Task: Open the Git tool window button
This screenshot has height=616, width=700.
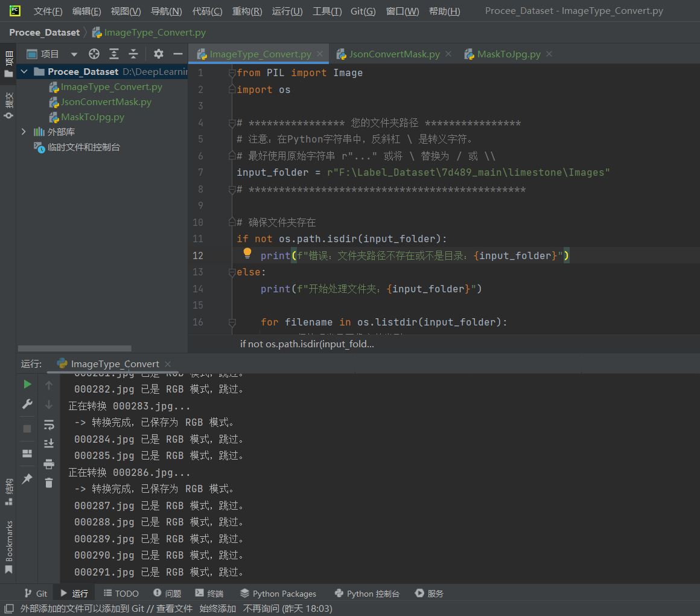Action: [36, 593]
